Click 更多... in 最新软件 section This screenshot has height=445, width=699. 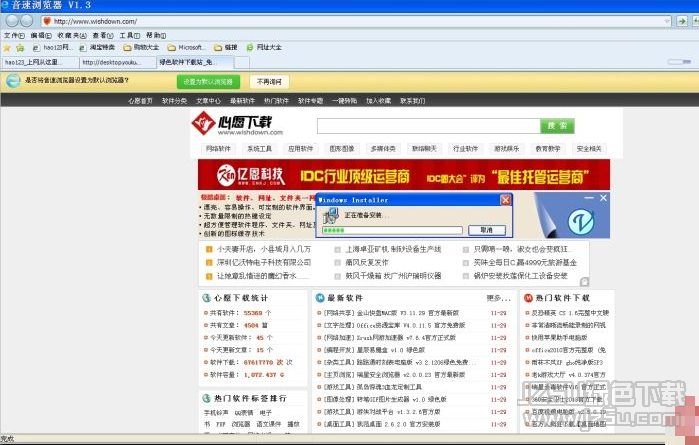498,298
